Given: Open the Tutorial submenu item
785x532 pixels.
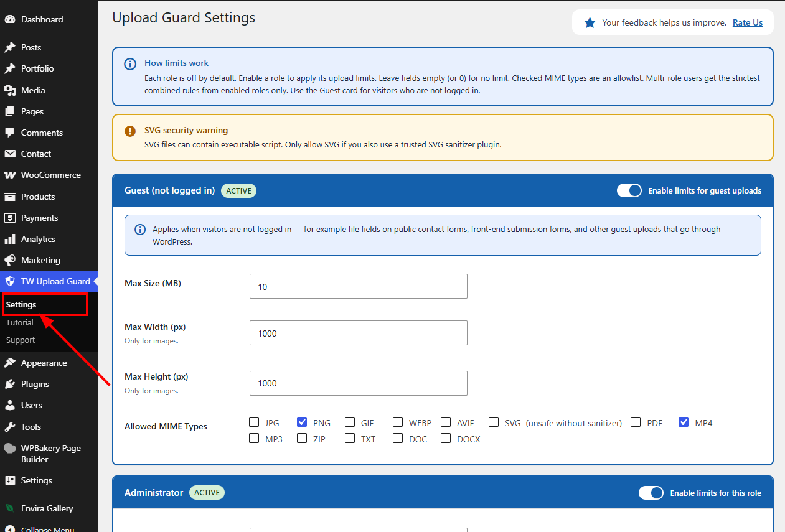Looking at the screenshot, I should (x=20, y=322).
